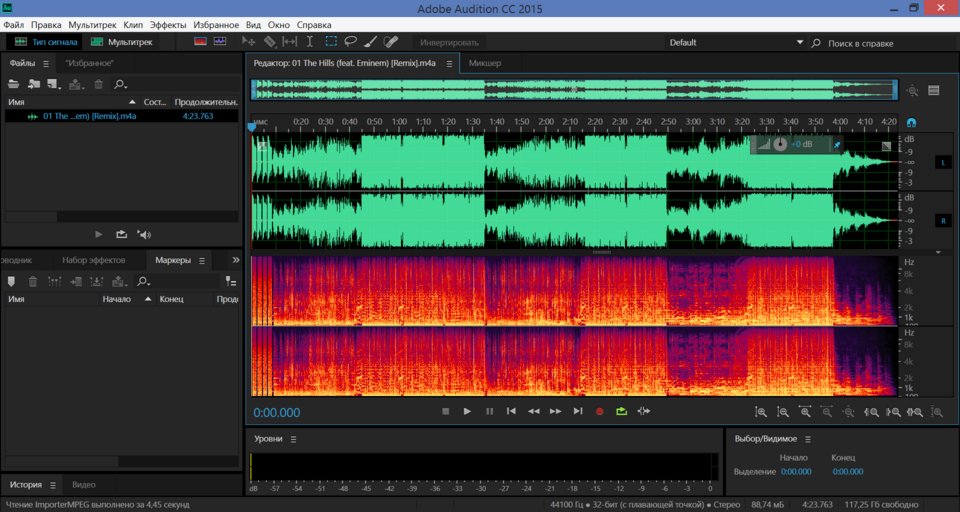Switch to the Мультитрек view
This screenshot has width=960, height=512.
click(121, 42)
